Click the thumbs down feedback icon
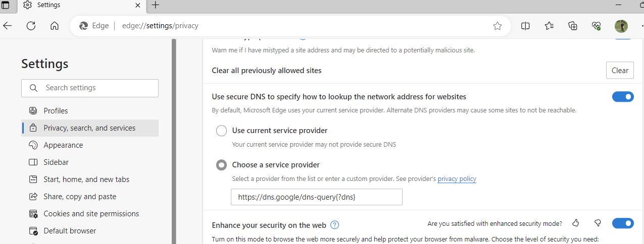Screen dimensions: 644x244 tap(598, 223)
